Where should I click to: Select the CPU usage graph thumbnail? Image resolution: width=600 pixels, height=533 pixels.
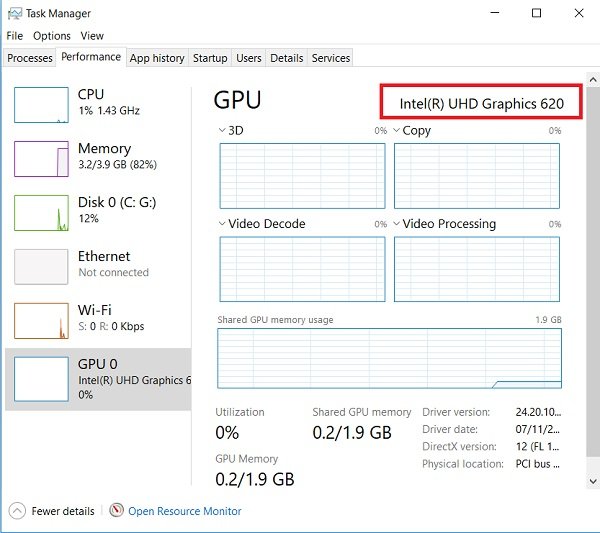40,103
